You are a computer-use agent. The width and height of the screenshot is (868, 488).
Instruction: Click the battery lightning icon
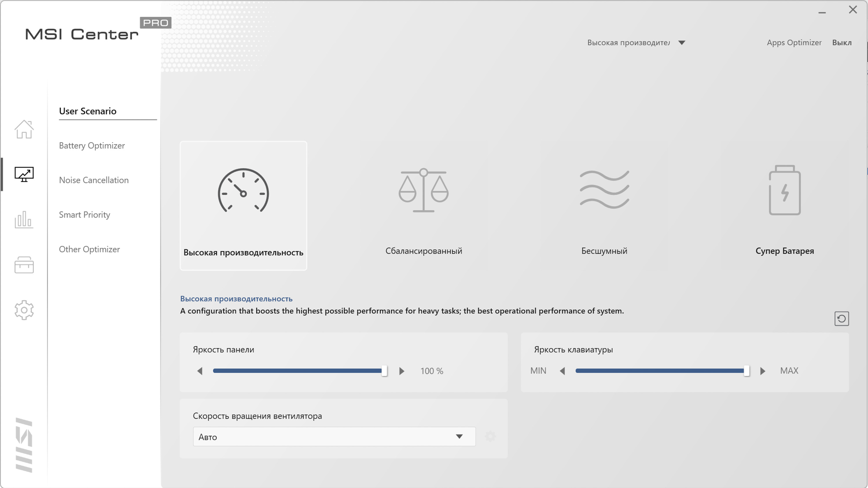click(x=784, y=190)
